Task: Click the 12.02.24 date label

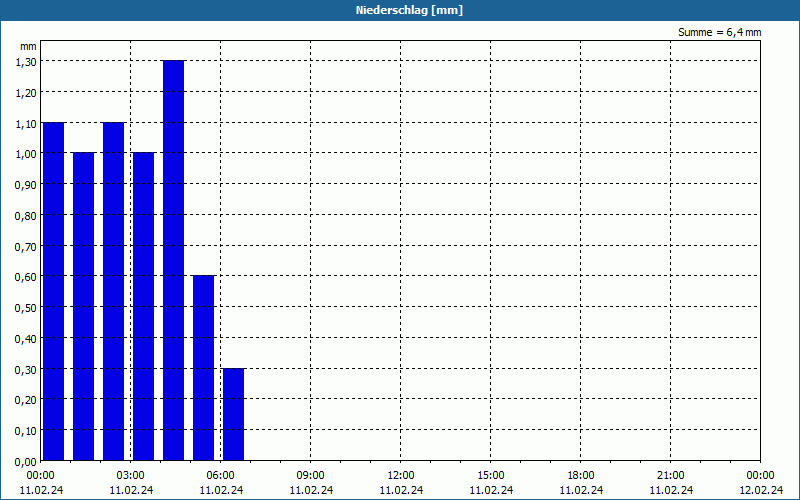Action: [761, 490]
